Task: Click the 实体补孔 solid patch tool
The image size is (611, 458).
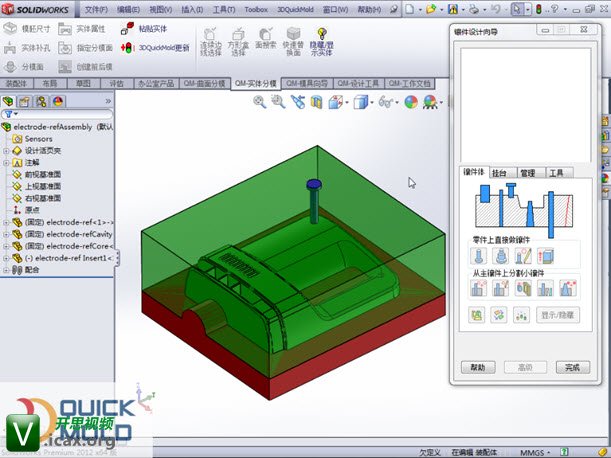Action: [x=26, y=48]
